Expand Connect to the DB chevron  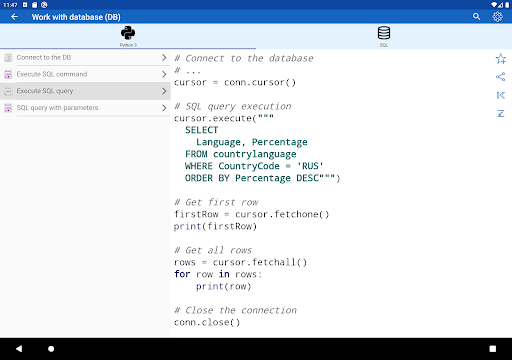[164, 58]
